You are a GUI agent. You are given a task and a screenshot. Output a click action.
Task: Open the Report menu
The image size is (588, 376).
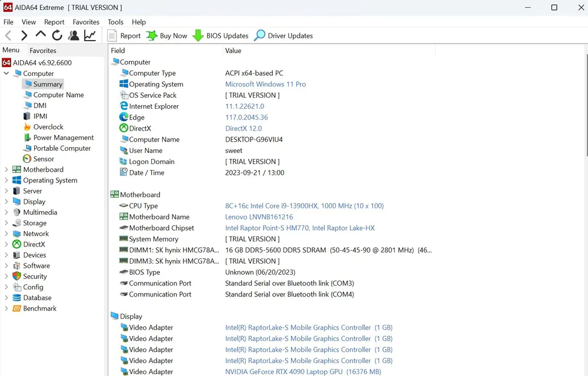tap(54, 22)
